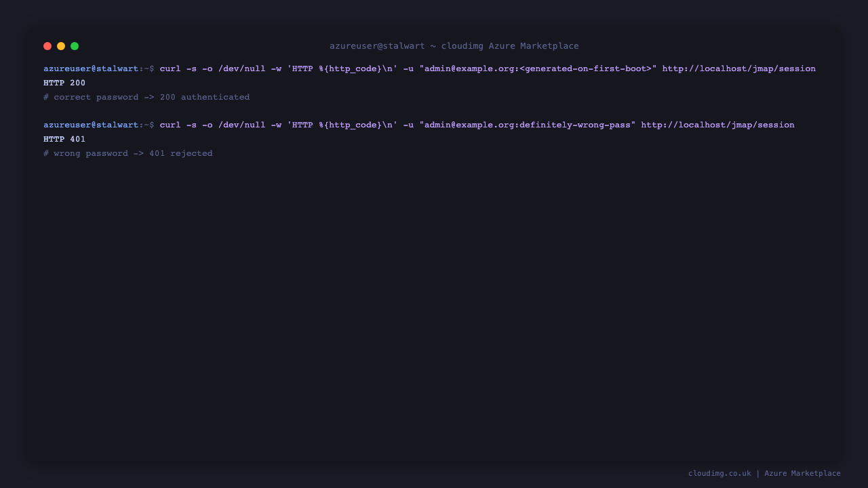Click the green maximize window dot
Viewport: 868px width, 488px height.
click(x=75, y=46)
